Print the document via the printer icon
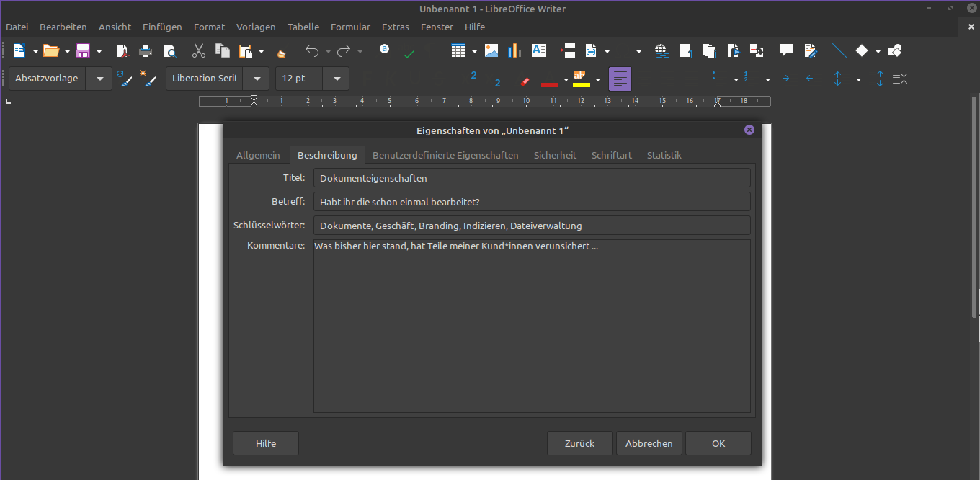The height and width of the screenshot is (480, 980). pos(146,51)
